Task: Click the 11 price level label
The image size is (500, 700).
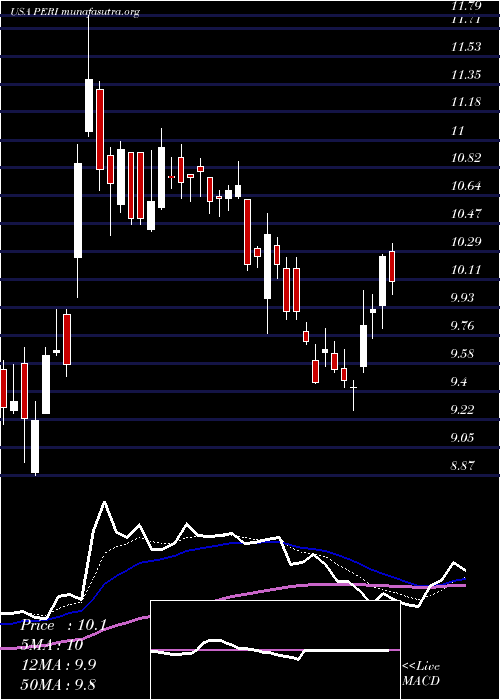Action: [458, 131]
